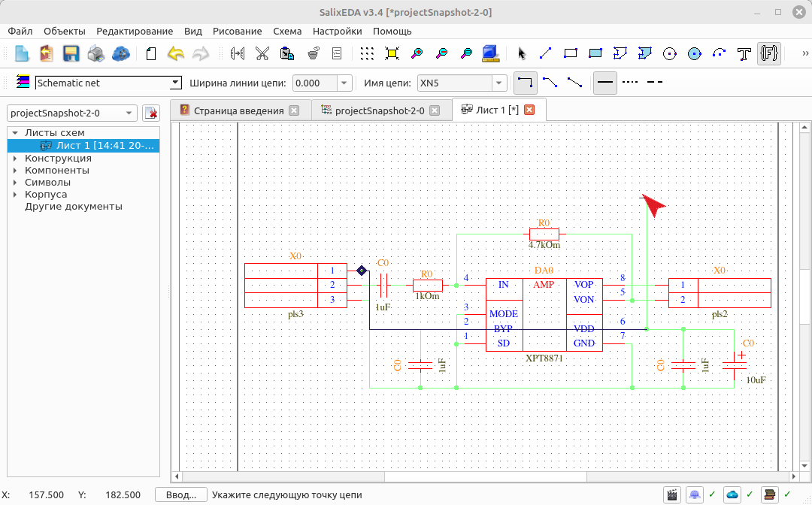Screen dimensions: 812x505
Task: Select the filled polygon region tool
Action: [645, 53]
